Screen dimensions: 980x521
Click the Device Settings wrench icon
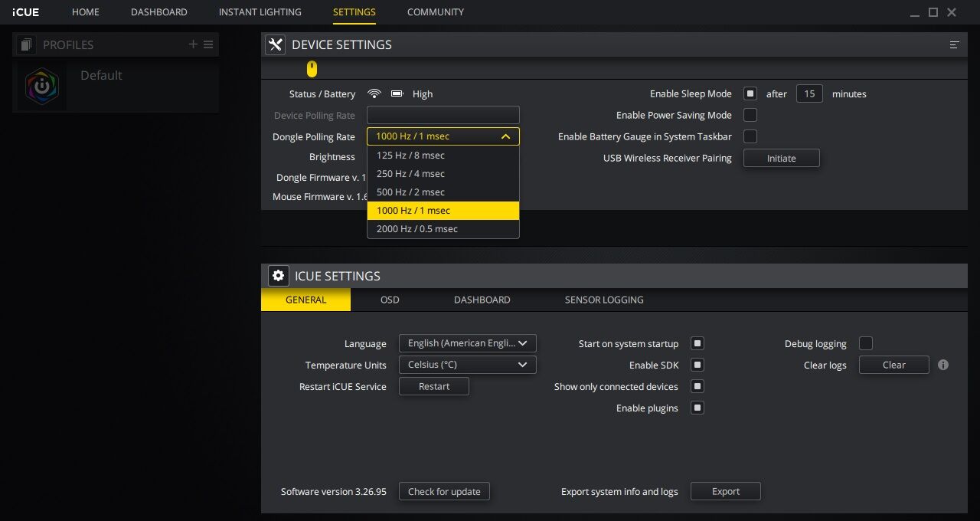275,44
